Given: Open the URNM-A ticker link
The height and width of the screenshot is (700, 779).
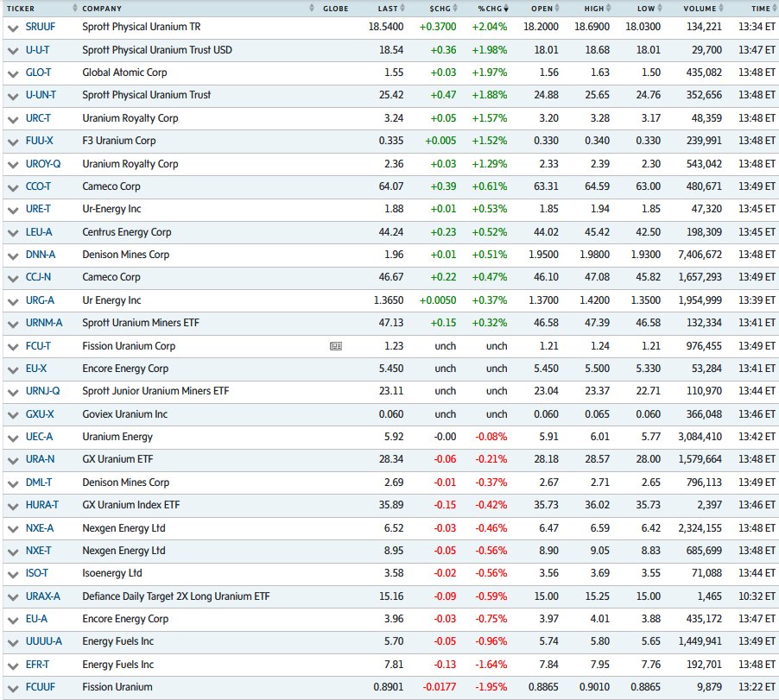Looking at the screenshot, I should click(x=44, y=323).
